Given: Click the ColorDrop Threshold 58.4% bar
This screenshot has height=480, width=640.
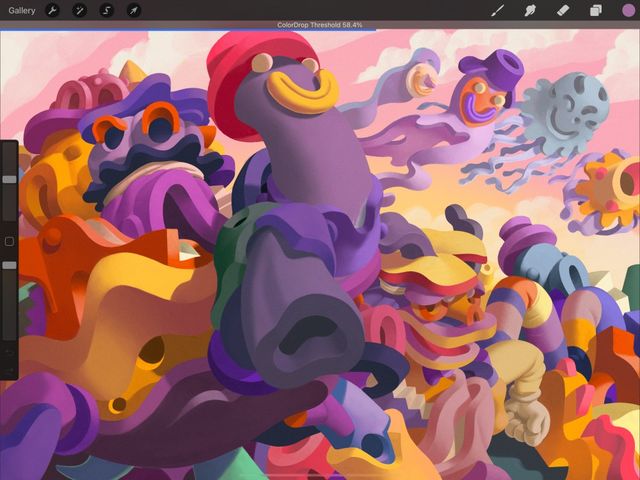Looking at the screenshot, I should [320, 25].
